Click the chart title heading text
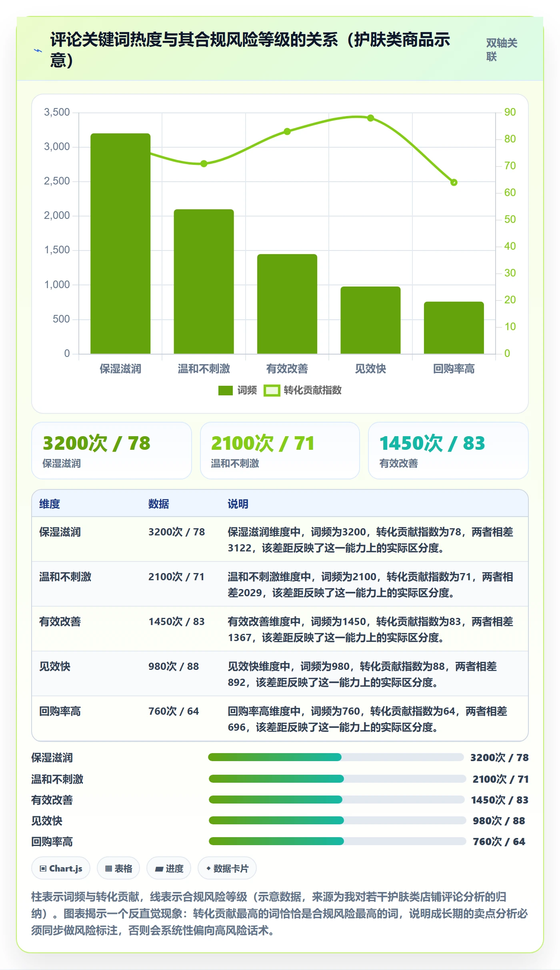The width and height of the screenshot is (560, 970). coord(250,50)
